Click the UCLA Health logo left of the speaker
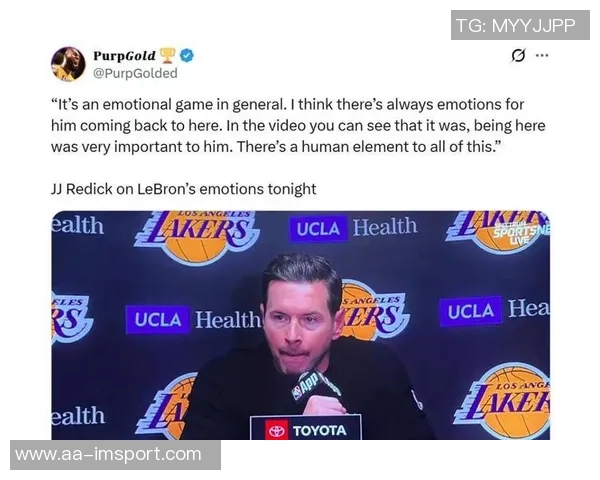This screenshot has width=600, height=480. [x=193, y=320]
